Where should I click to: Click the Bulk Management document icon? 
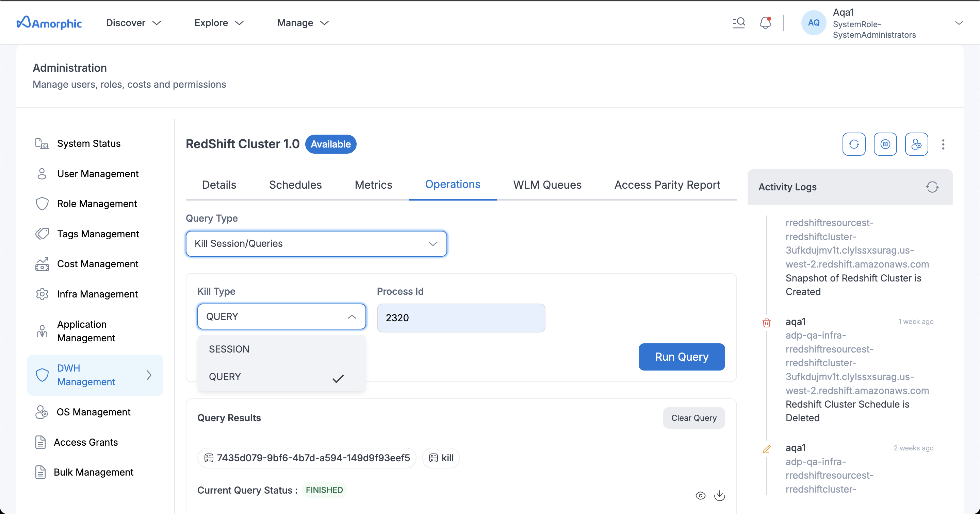pos(40,472)
